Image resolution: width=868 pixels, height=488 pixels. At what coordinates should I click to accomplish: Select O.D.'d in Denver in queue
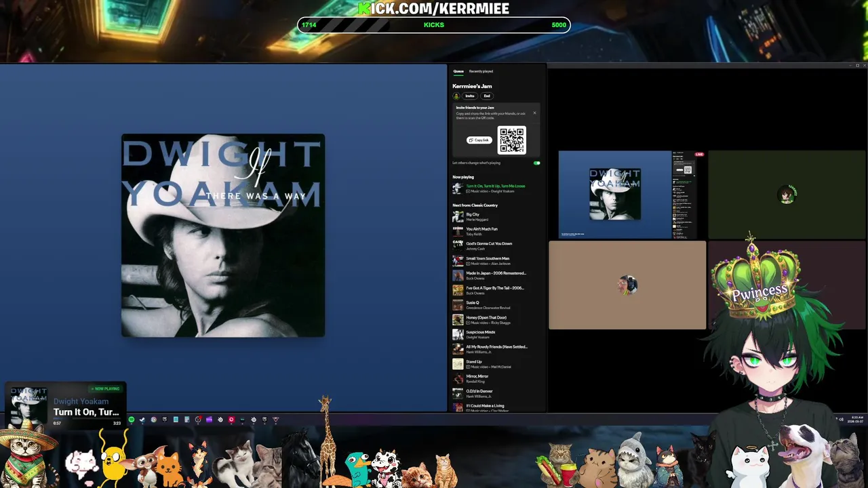pyautogui.click(x=497, y=394)
